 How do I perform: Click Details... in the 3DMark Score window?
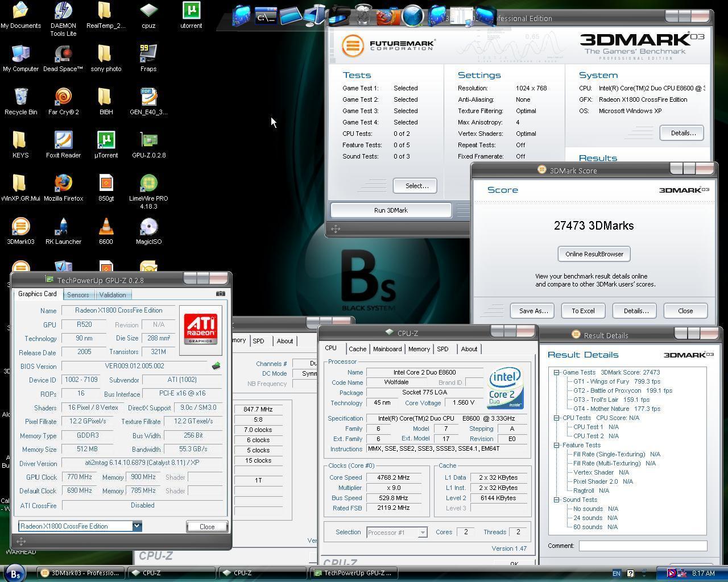(x=636, y=311)
